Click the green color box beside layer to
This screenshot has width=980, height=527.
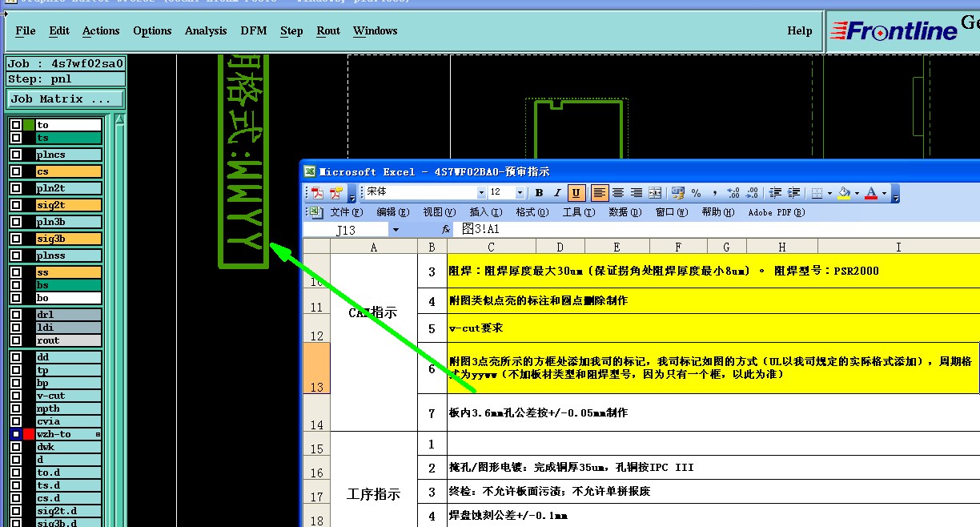[29, 125]
